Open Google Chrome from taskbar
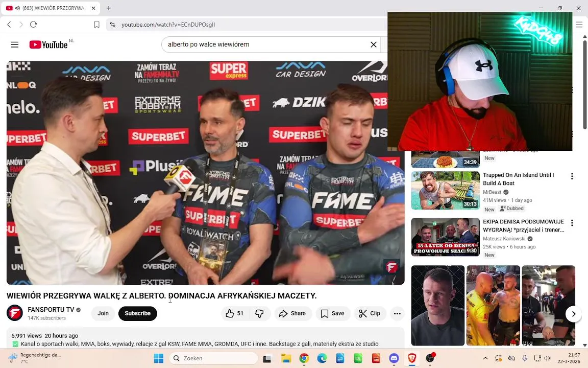 pos(304,359)
